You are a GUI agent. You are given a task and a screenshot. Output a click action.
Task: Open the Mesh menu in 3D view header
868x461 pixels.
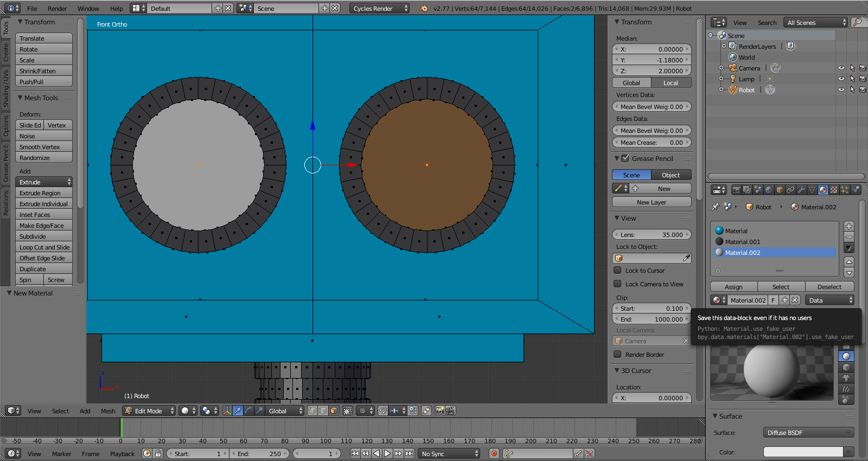(108, 411)
